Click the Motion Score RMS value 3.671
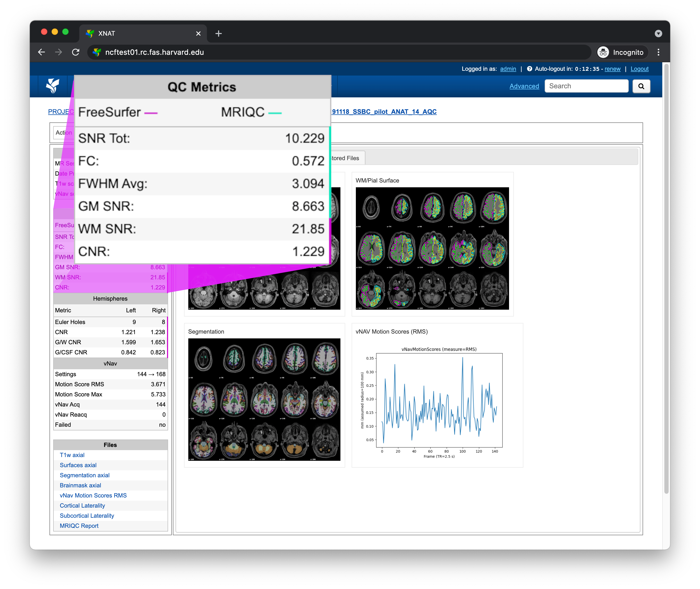 [158, 384]
